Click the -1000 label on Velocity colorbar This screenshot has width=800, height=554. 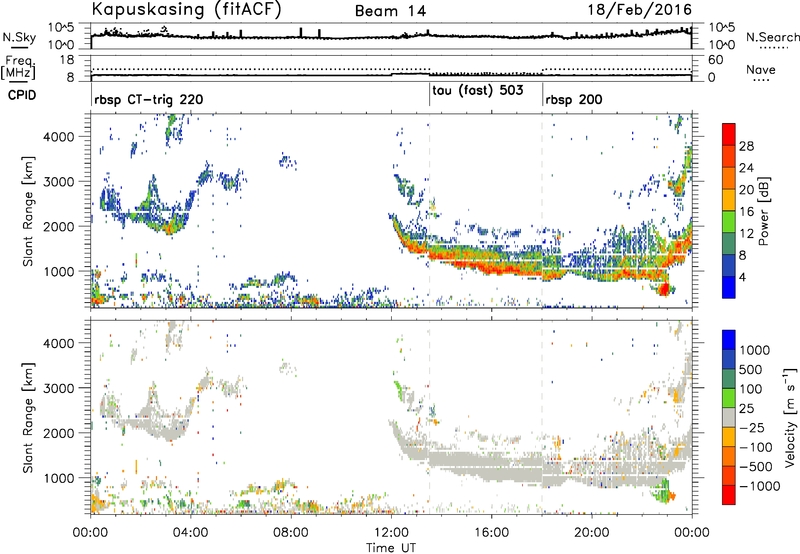[x=760, y=486]
